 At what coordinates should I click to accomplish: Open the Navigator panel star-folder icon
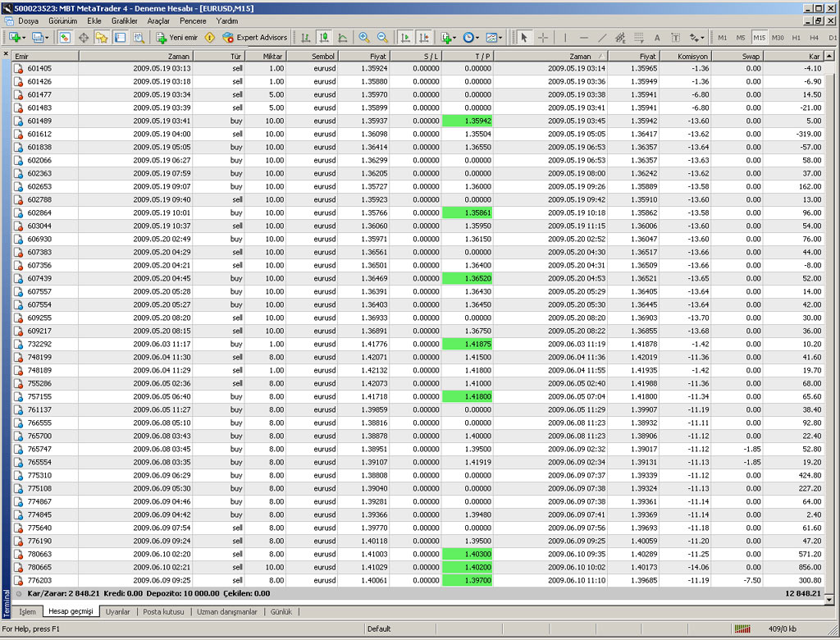(x=102, y=38)
